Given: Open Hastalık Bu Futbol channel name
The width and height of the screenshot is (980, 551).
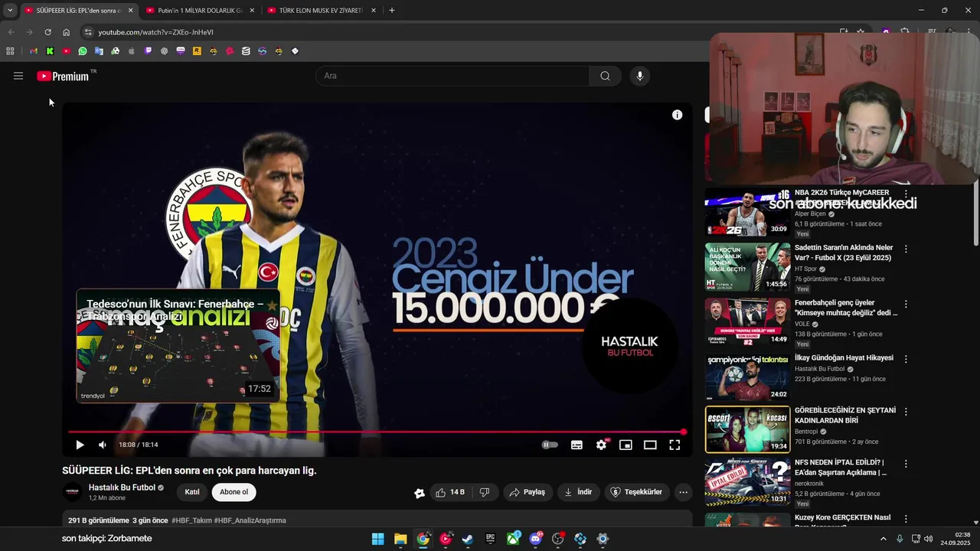Looking at the screenshot, I should point(122,487).
